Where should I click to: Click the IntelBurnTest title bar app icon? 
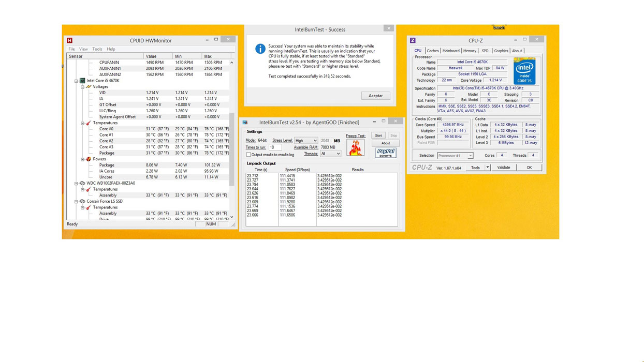coord(245,123)
